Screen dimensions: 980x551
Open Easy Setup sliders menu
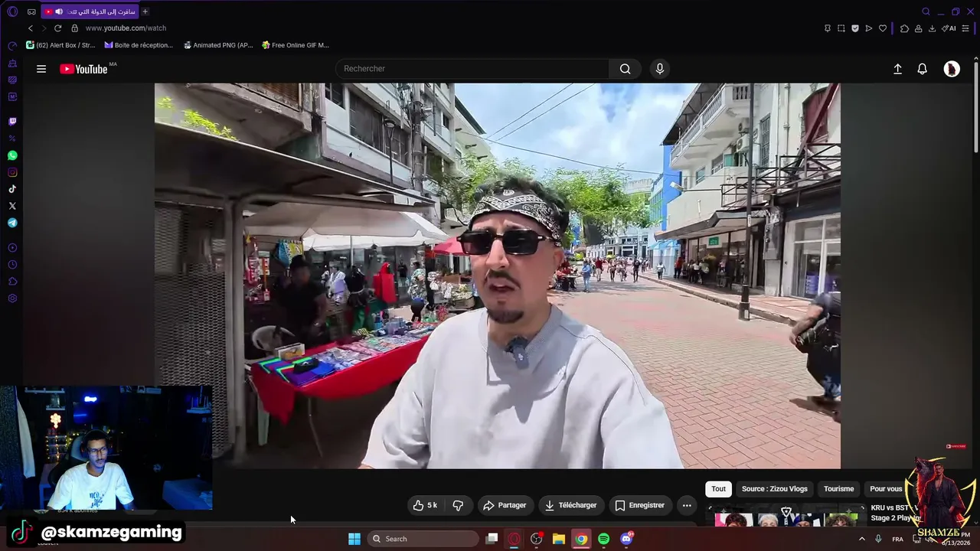966,28
